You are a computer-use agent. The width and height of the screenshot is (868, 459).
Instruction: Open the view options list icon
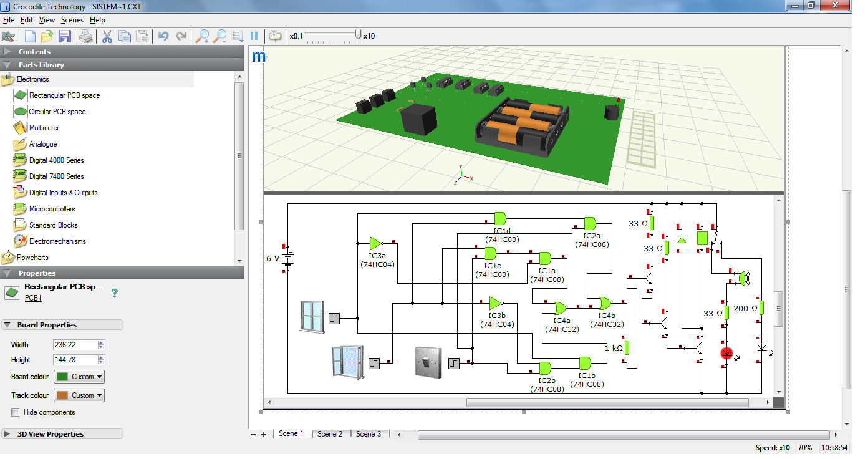pyautogui.click(x=237, y=36)
